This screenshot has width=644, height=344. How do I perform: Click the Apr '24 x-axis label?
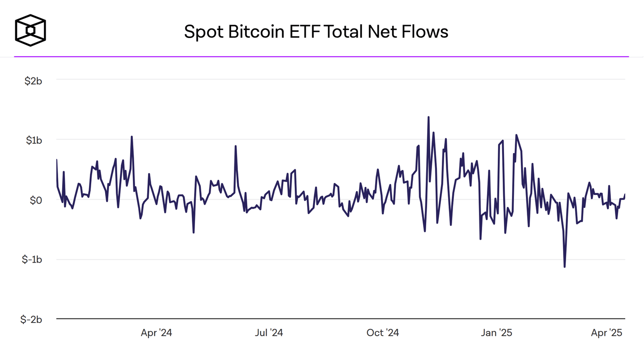(x=156, y=333)
